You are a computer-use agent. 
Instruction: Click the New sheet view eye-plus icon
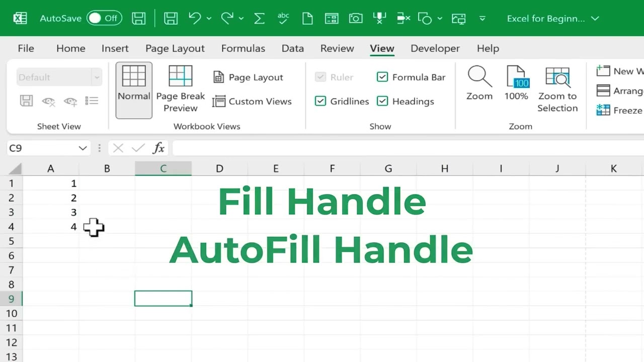70,101
